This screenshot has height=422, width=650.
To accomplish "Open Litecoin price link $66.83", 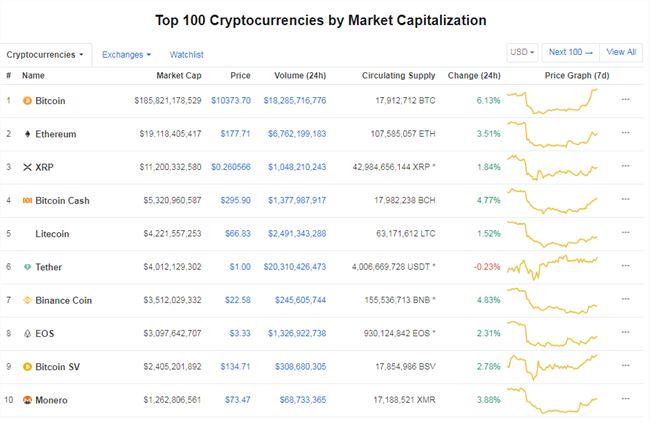I will coord(238,234).
